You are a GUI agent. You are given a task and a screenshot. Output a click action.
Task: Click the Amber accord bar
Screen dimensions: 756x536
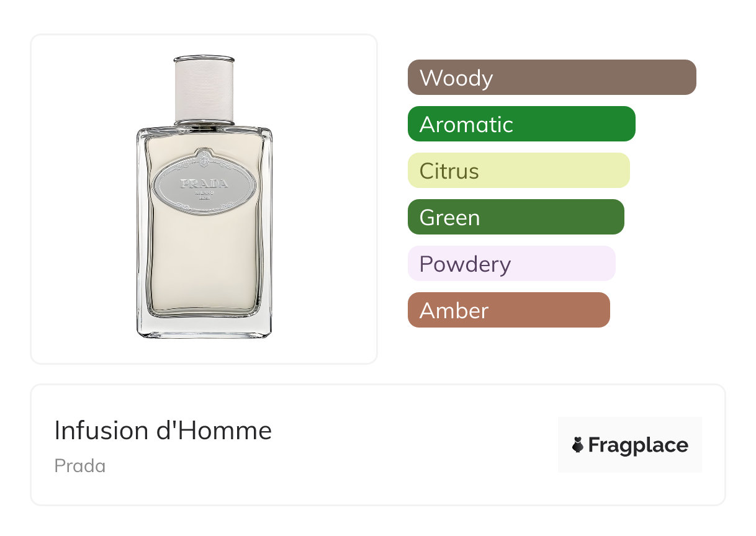tap(508, 310)
